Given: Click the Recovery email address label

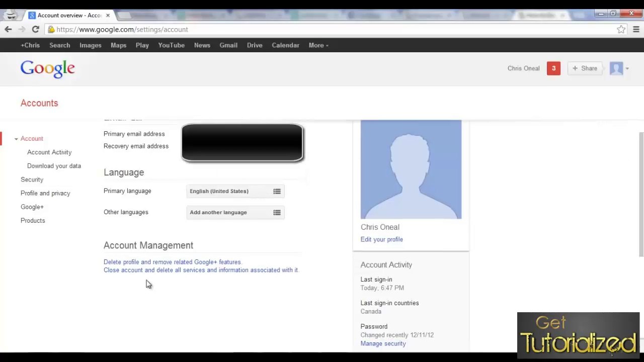Looking at the screenshot, I should [136, 146].
